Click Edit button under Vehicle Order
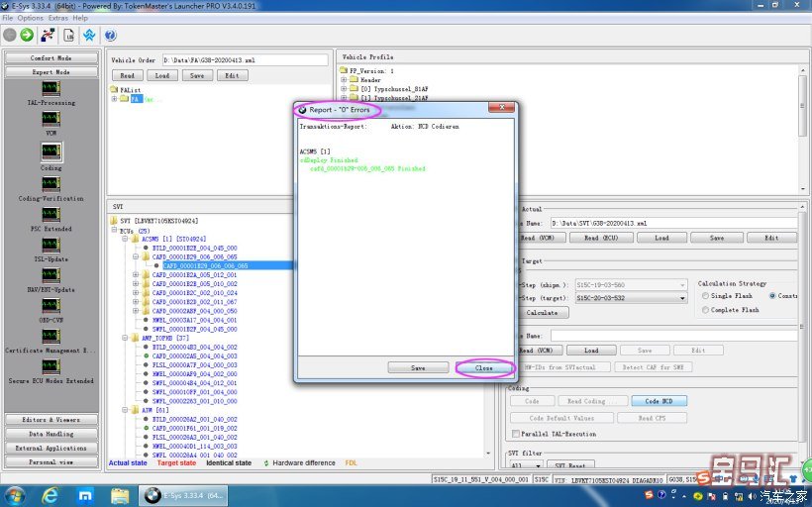The width and height of the screenshot is (812, 507). (x=232, y=75)
